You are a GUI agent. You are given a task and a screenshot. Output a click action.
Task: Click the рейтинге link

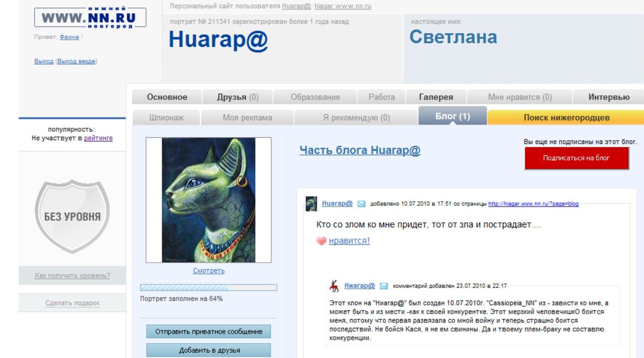coord(98,138)
